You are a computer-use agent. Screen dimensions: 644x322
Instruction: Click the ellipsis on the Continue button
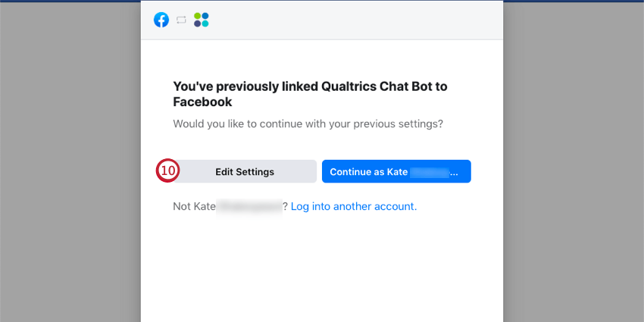(454, 173)
